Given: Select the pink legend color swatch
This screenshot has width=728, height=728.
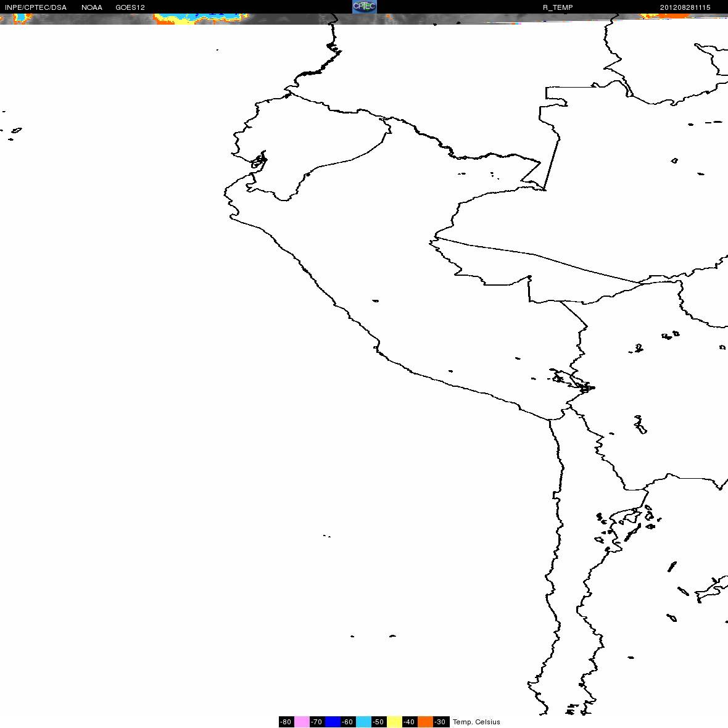Looking at the screenshot, I should (302, 721).
